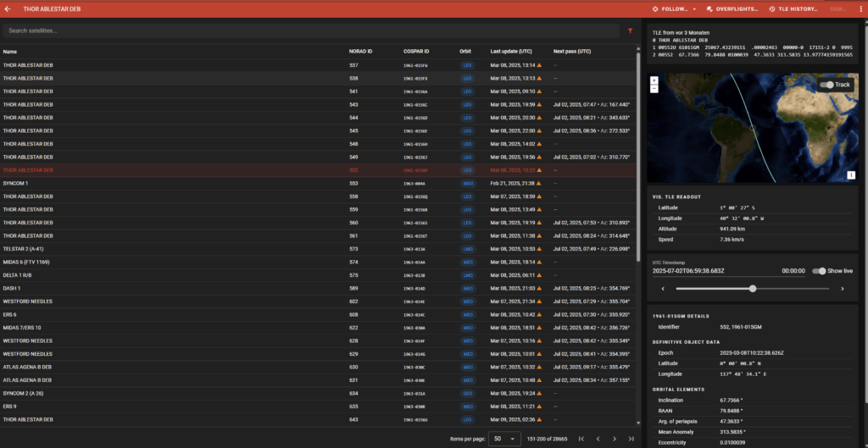Click the time slider handle
Viewport: 868px width, 448px height.
[x=753, y=289]
